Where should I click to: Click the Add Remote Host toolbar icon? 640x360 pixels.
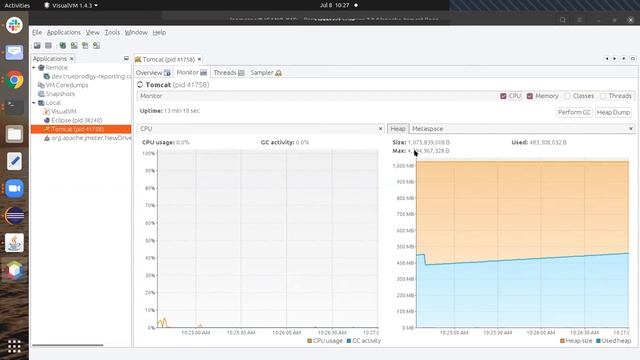coord(74,45)
